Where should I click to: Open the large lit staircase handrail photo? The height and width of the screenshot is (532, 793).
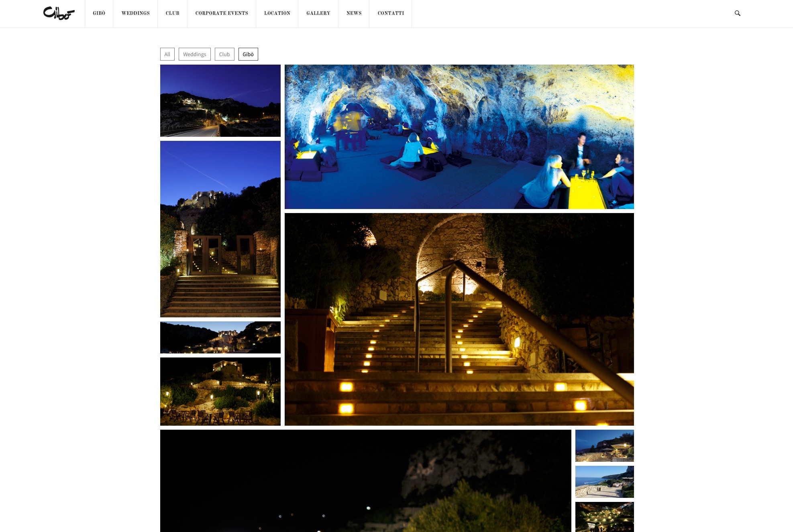[x=459, y=319]
